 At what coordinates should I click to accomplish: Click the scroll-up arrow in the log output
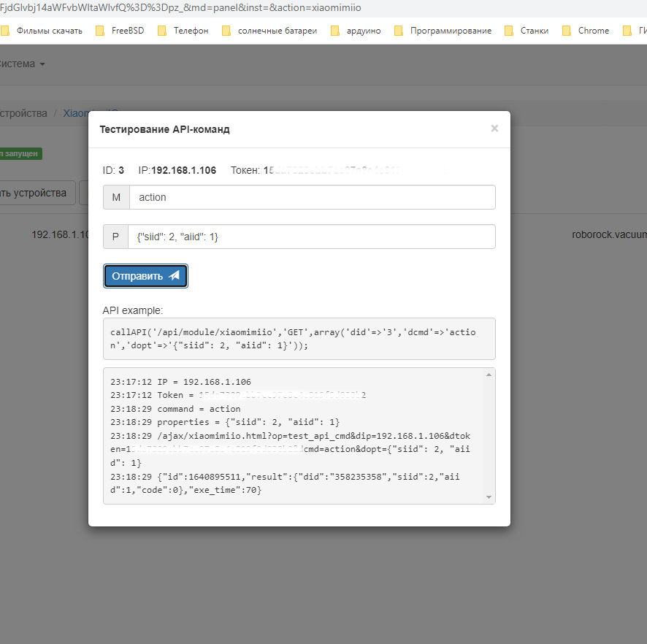[x=489, y=375]
